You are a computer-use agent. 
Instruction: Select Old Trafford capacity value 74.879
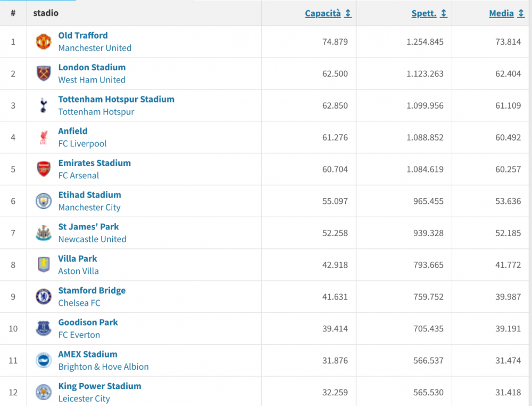335,42
